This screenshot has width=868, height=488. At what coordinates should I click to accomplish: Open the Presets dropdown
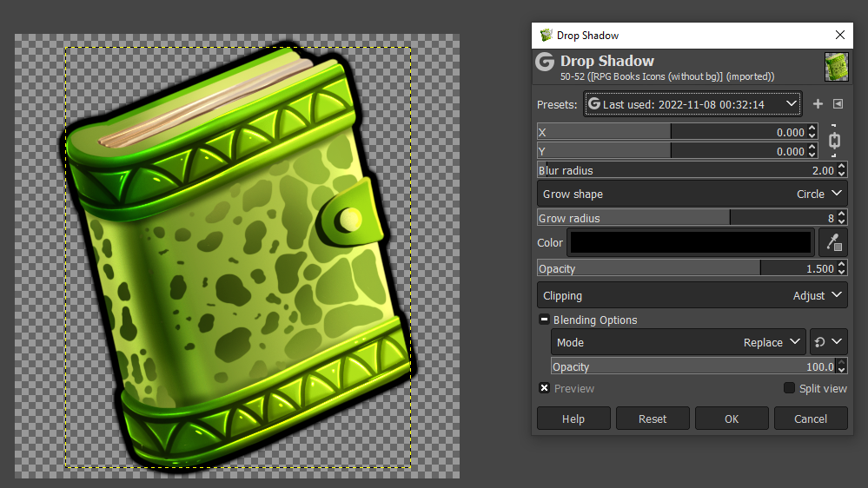pyautogui.click(x=692, y=104)
